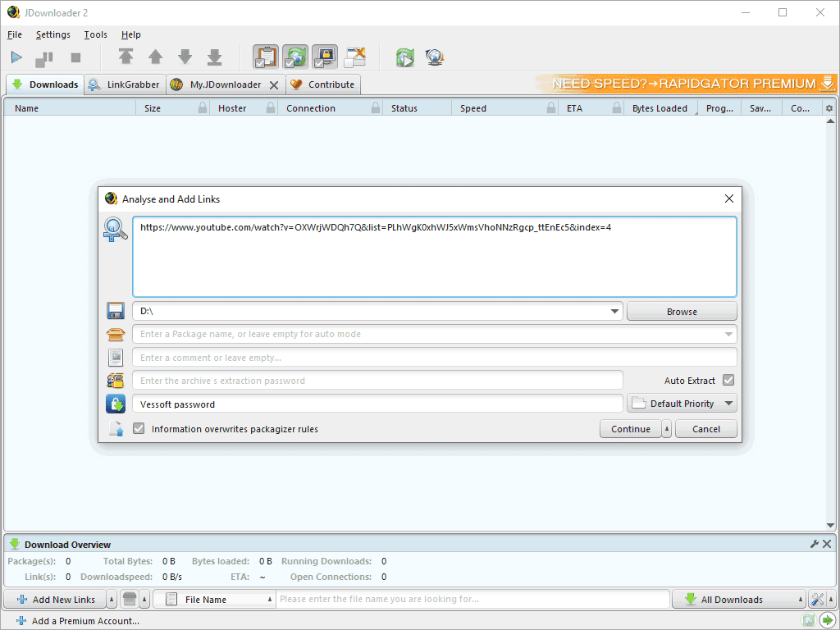Image resolution: width=840 pixels, height=630 pixels.
Task: Click the clean up list icon button
Action: 130,600
